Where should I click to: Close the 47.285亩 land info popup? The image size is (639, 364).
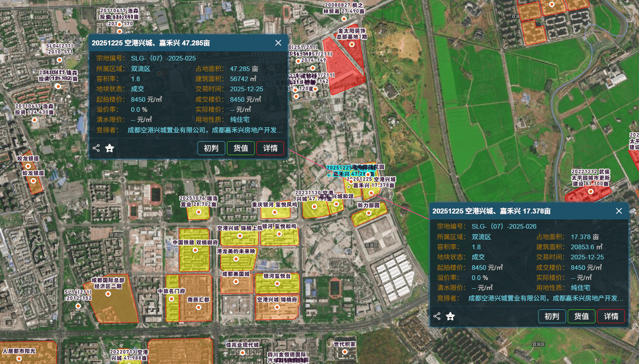click(278, 43)
